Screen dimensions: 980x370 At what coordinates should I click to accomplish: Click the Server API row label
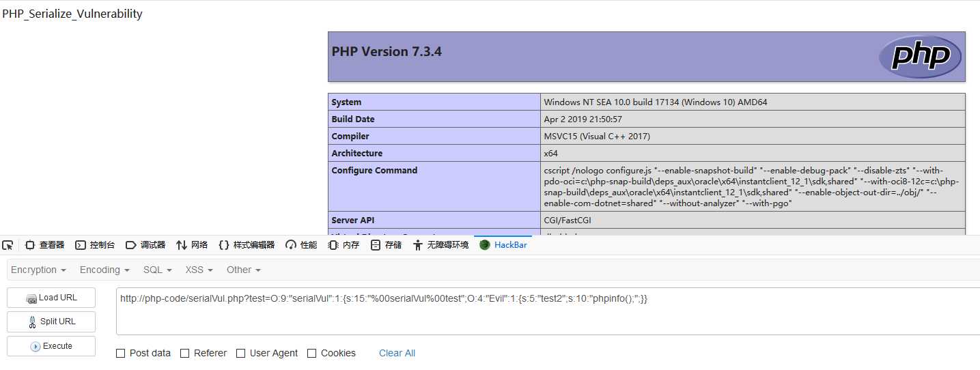point(354,220)
